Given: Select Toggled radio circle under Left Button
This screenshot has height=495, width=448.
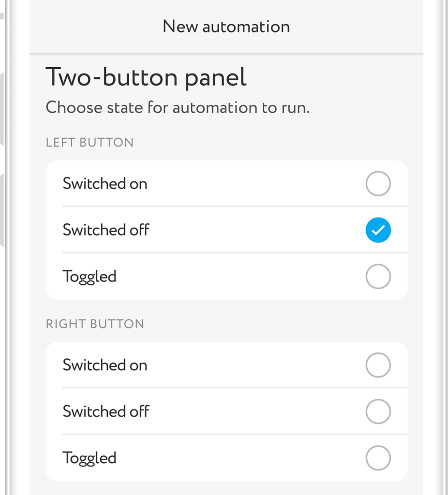Looking at the screenshot, I should 378,277.
